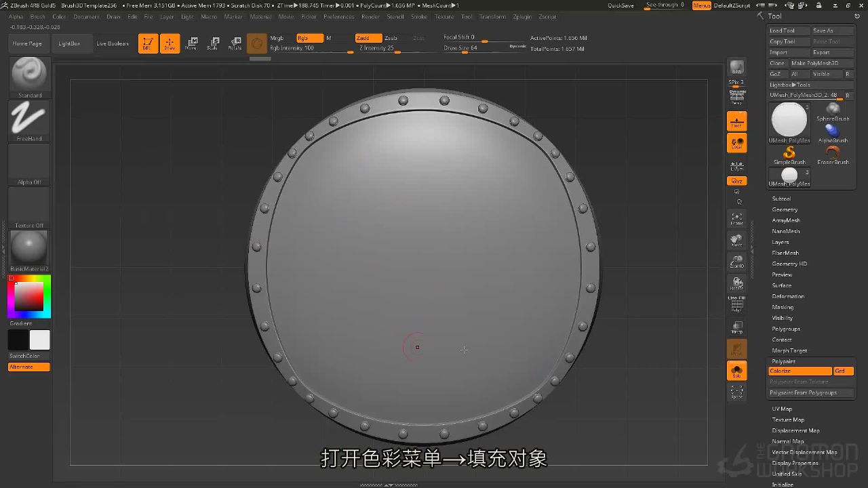The height and width of the screenshot is (488, 868).
Task: Collapse the Polypaint section
Action: [783, 361]
